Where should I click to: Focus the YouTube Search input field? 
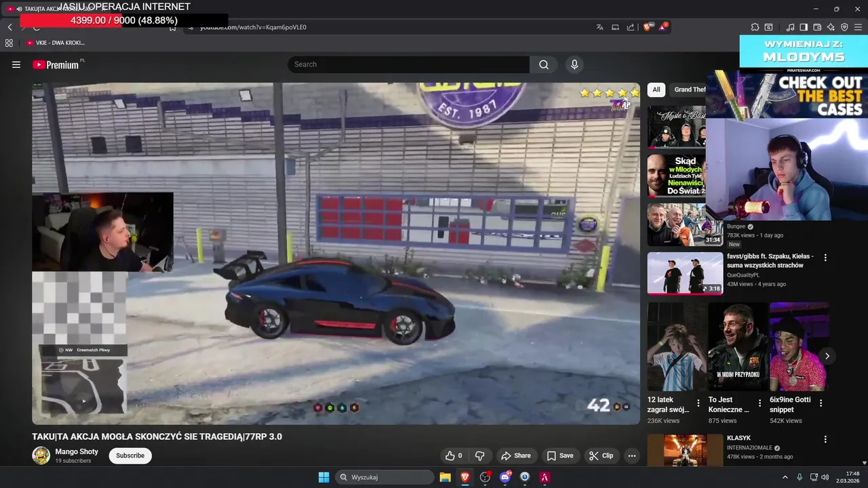click(409, 64)
